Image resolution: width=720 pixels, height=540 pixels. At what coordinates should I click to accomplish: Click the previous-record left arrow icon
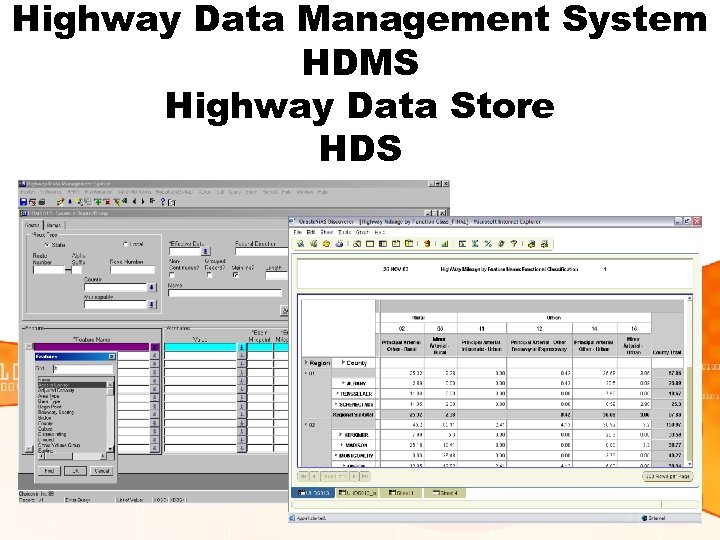[x=135, y=202]
